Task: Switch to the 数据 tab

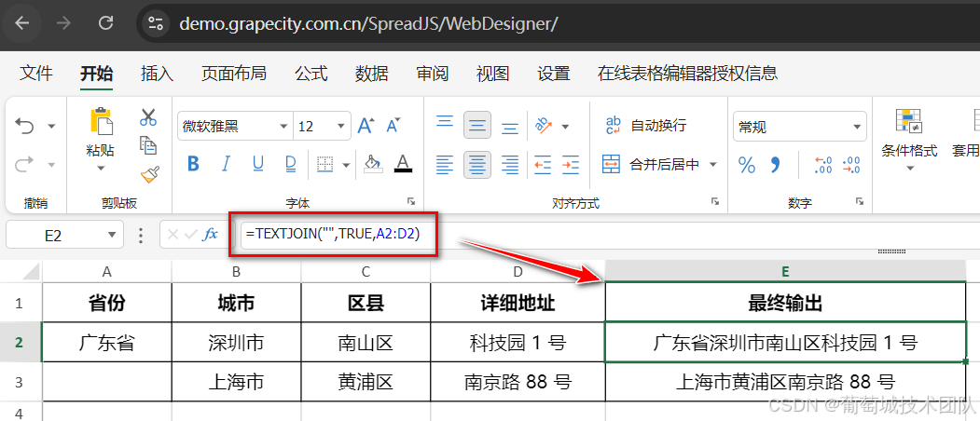Action: pyautogui.click(x=372, y=73)
